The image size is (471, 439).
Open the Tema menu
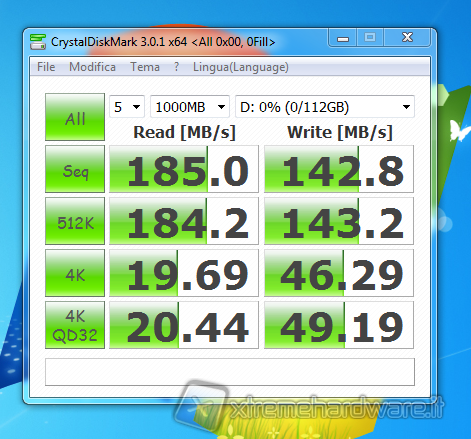(x=145, y=67)
